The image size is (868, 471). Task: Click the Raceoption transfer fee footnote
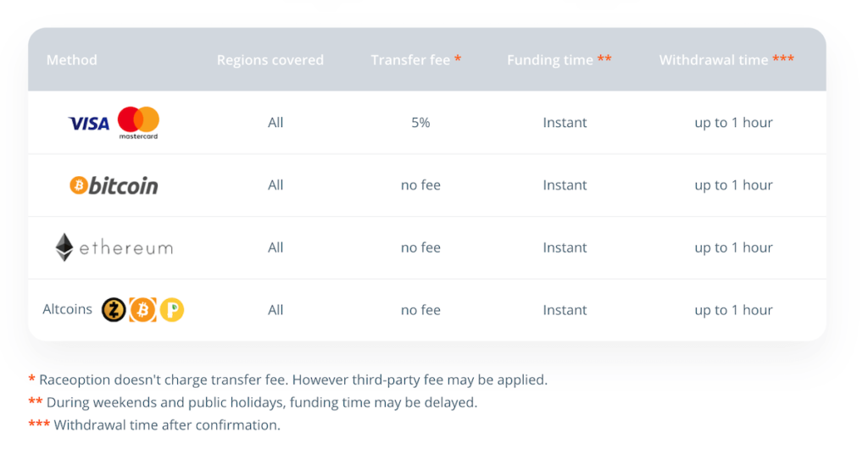(x=288, y=380)
